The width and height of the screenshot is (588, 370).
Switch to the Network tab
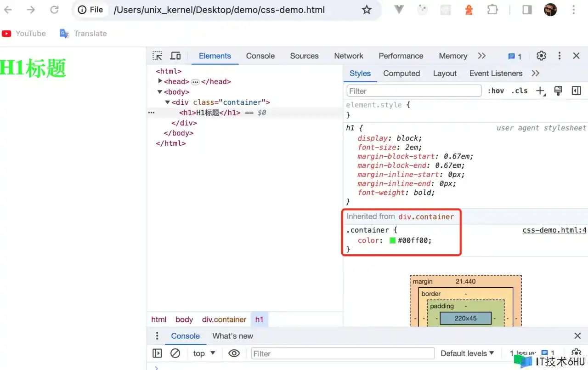[x=349, y=56]
